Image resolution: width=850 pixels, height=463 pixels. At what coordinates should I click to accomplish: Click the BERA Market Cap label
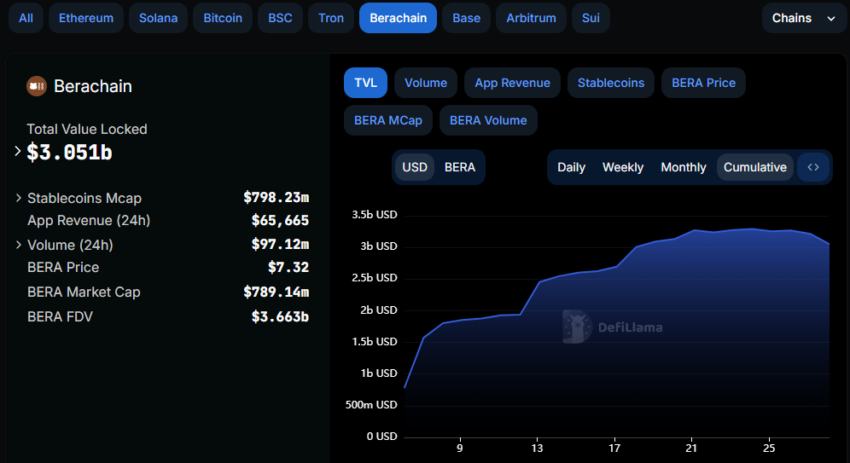point(84,292)
